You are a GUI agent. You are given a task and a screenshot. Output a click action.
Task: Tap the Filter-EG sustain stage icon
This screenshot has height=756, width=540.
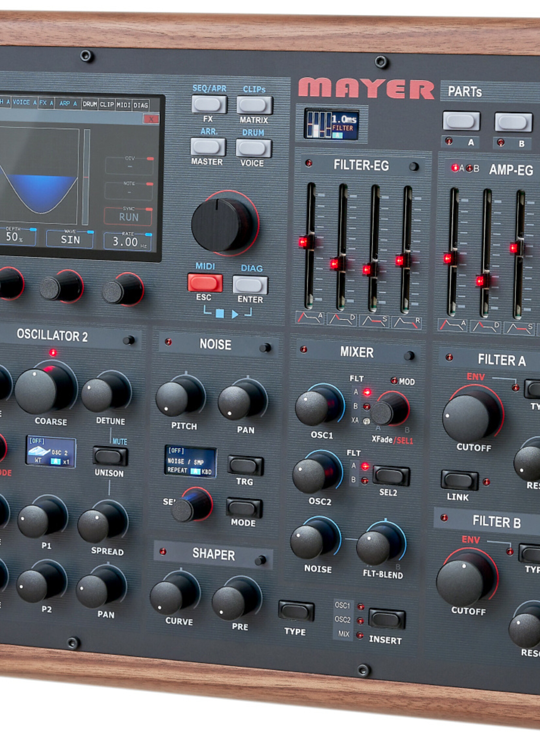[x=374, y=321]
